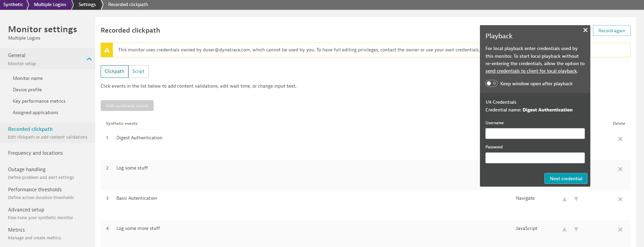Screen dimensions: 644x247
Task: Click the Recorded clickpath breadcrumb
Action: (x=128, y=5)
